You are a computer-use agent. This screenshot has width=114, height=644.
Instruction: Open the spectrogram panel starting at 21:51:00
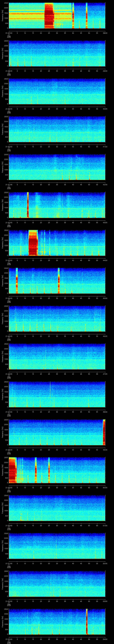pyautogui.click(x=57, y=546)
